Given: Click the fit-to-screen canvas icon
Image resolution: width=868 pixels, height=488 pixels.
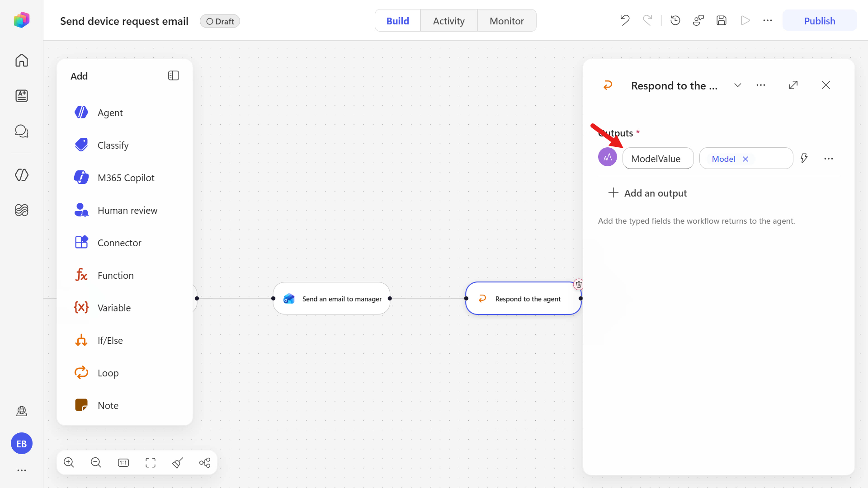Looking at the screenshot, I should pyautogui.click(x=151, y=462).
